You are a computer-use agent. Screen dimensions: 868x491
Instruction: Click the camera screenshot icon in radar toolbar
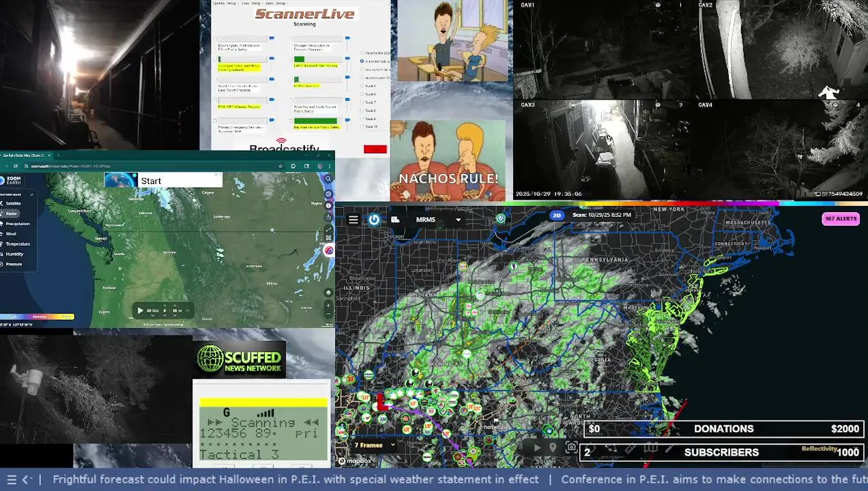[x=572, y=447]
